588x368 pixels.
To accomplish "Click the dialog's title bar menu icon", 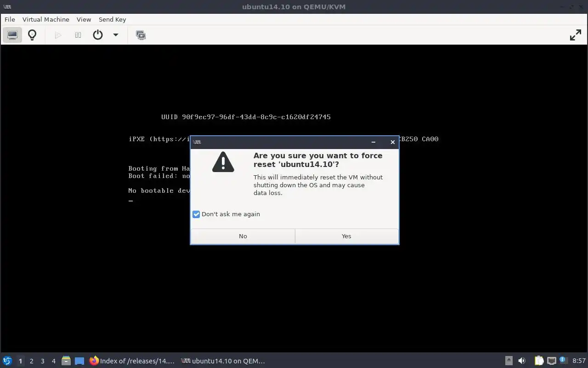I will tap(198, 142).
